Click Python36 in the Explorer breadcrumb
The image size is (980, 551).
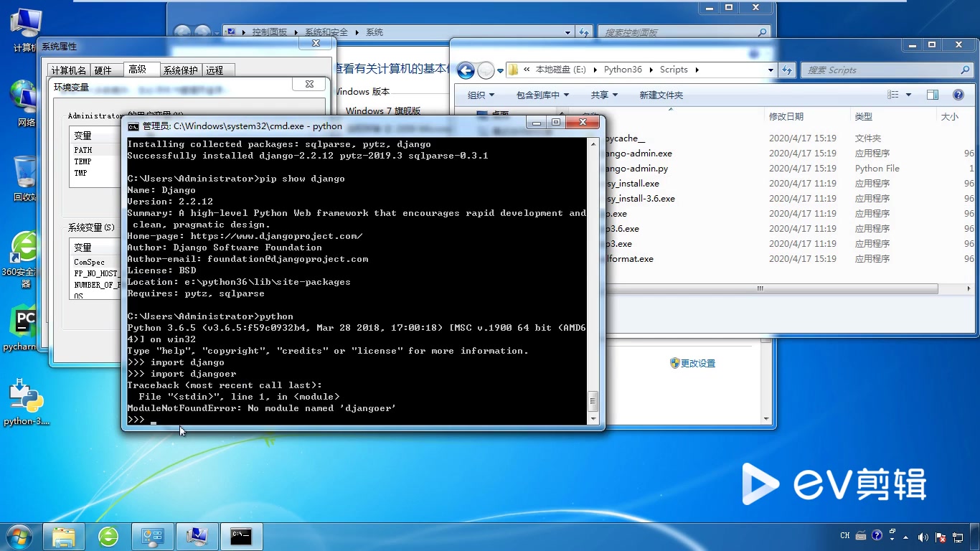point(623,70)
